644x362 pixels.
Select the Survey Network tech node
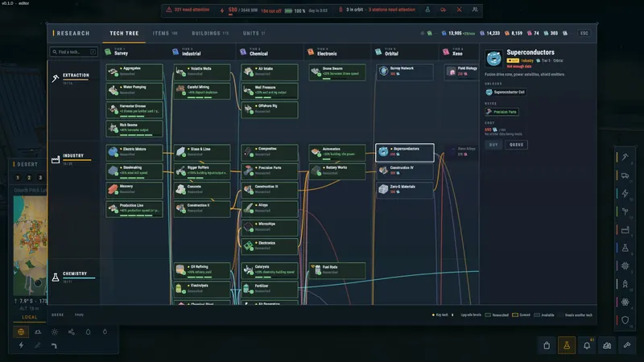pyautogui.click(x=405, y=72)
